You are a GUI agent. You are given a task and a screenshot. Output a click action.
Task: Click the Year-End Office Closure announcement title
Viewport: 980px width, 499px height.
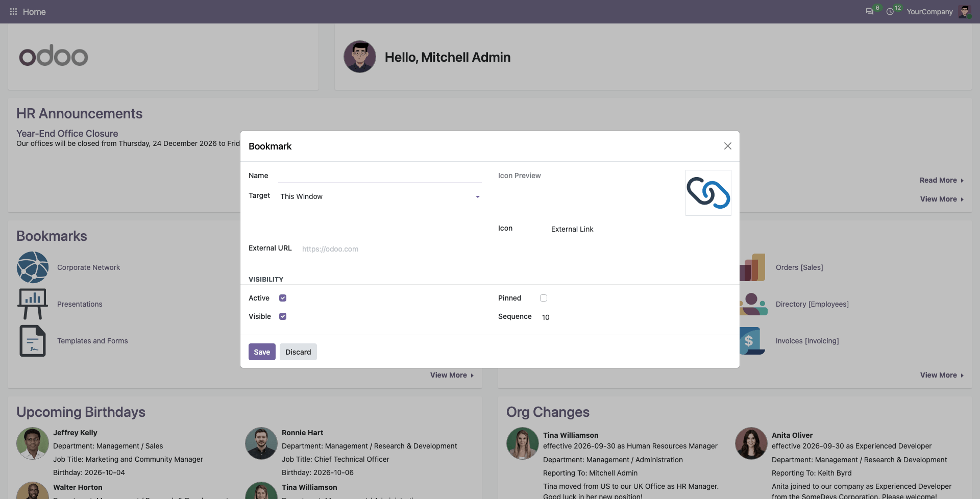tap(67, 133)
